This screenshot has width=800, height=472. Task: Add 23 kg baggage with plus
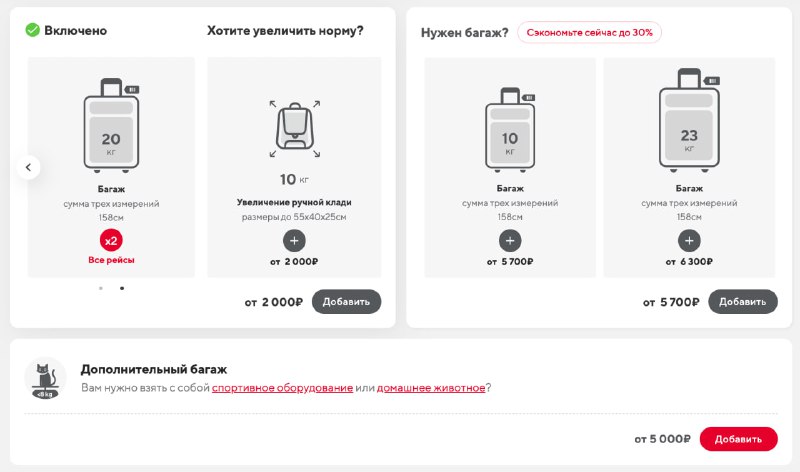click(689, 241)
